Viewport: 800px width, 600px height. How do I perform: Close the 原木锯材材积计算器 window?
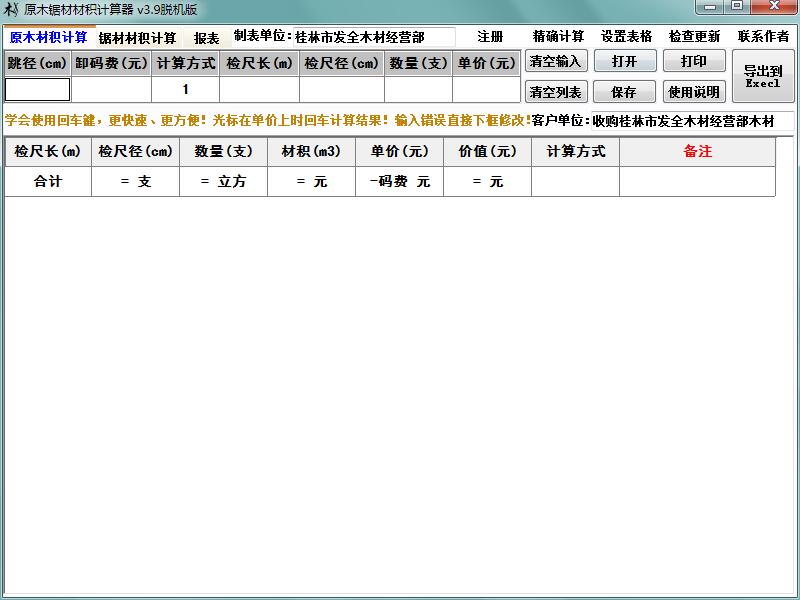774,7
